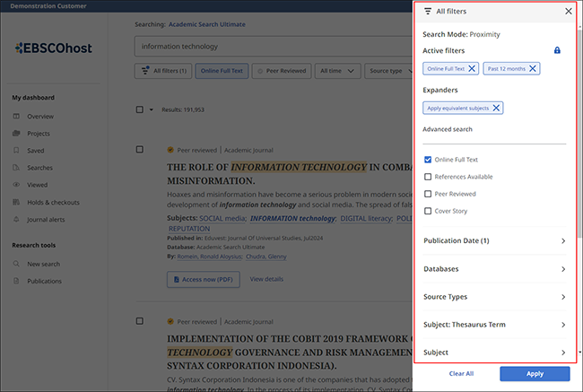Expand the Subject filter section
Screen dimensions: 583x392
tap(494, 353)
